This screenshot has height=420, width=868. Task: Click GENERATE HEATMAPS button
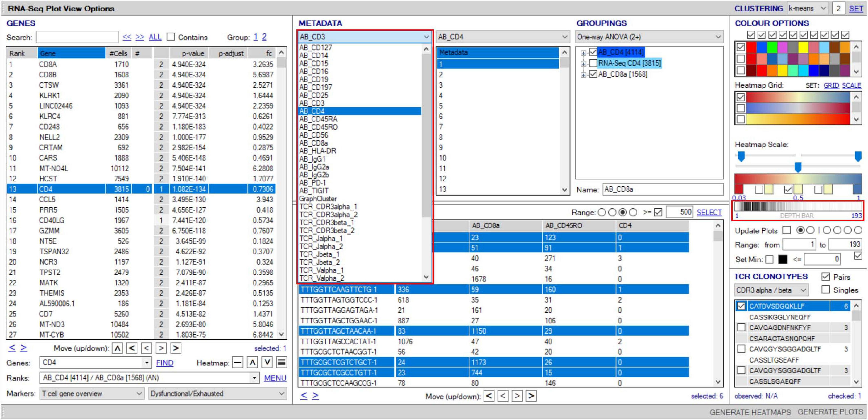tap(750, 412)
